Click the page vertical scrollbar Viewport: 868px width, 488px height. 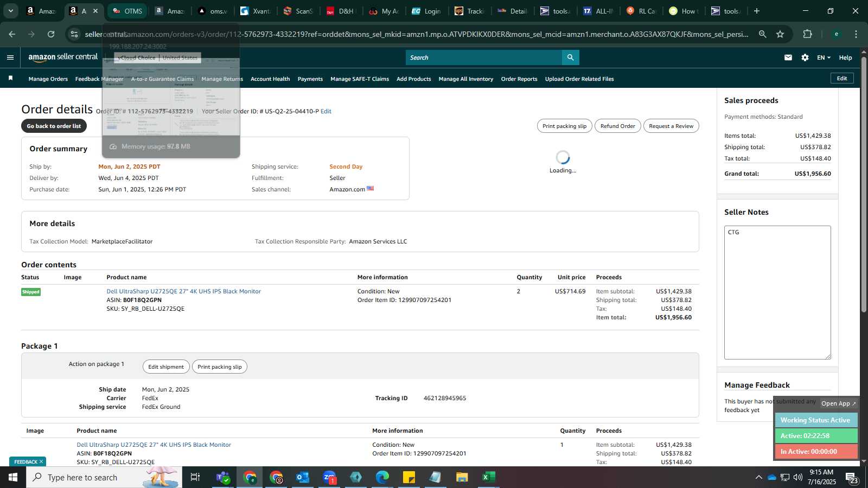(x=864, y=184)
